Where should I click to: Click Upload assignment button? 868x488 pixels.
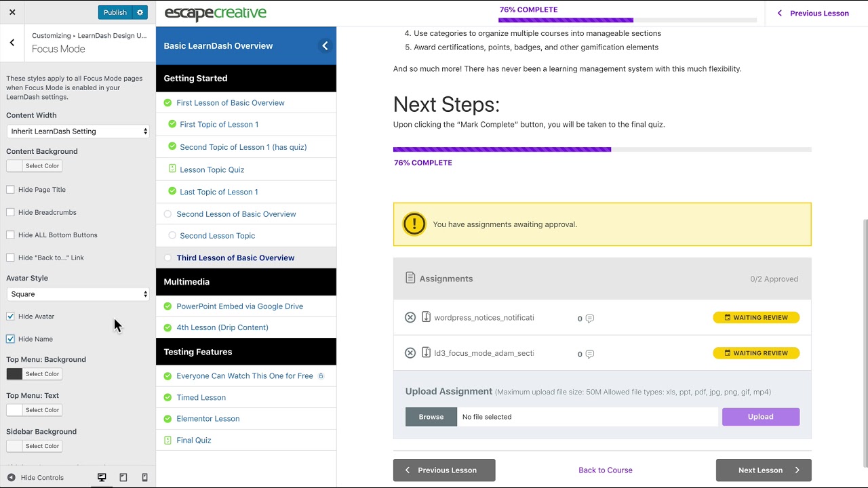[x=761, y=417]
